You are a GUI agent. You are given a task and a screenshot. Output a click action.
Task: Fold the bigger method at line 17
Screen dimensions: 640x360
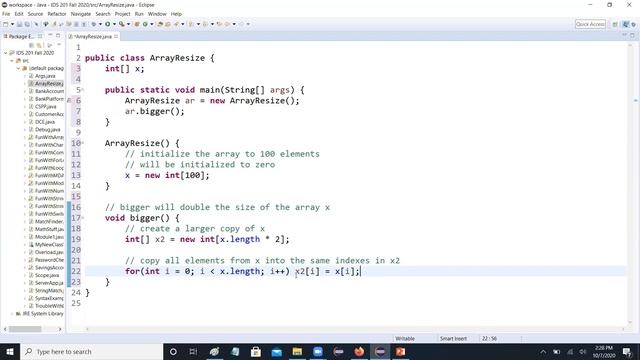click(x=83, y=218)
